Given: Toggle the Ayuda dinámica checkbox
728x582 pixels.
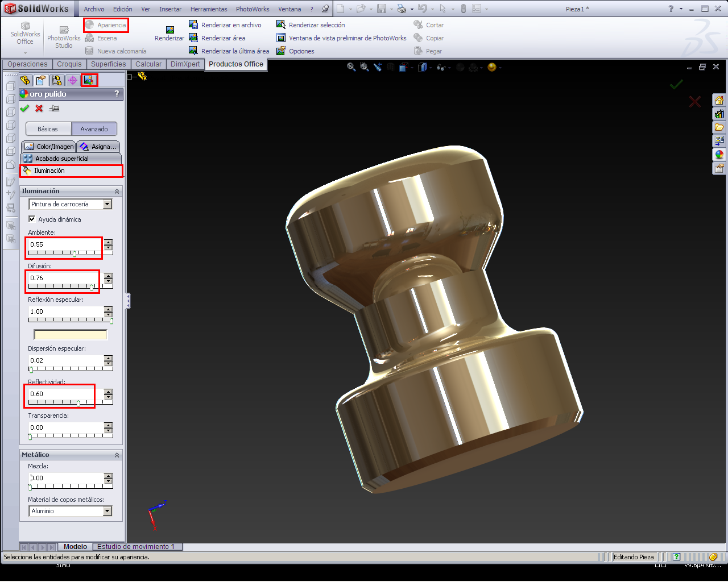Looking at the screenshot, I should [x=32, y=219].
